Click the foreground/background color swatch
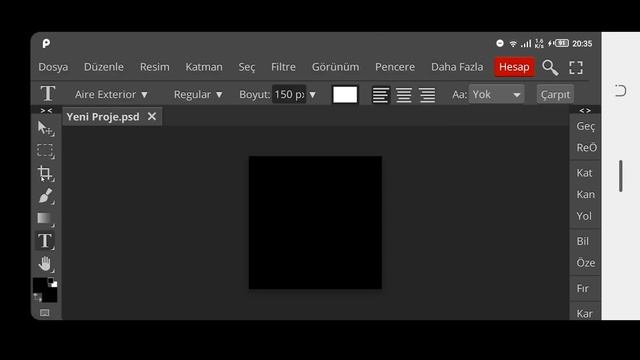The height and width of the screenshot is (360, 640). coord(44,289)
